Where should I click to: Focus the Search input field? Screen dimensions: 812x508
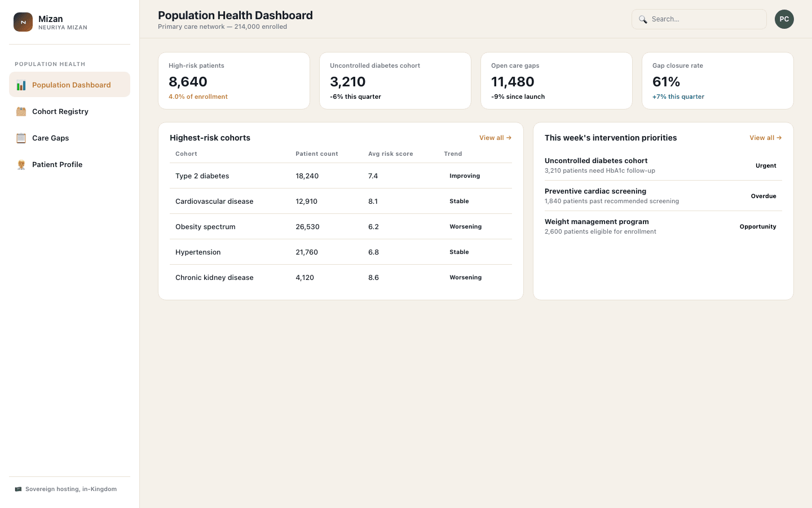[x=699, y=19]
